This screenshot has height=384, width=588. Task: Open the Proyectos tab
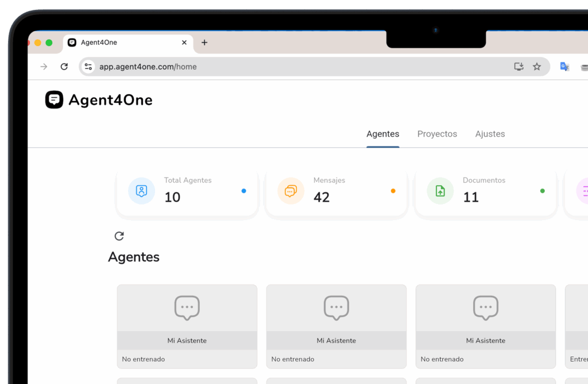point(437,134)
